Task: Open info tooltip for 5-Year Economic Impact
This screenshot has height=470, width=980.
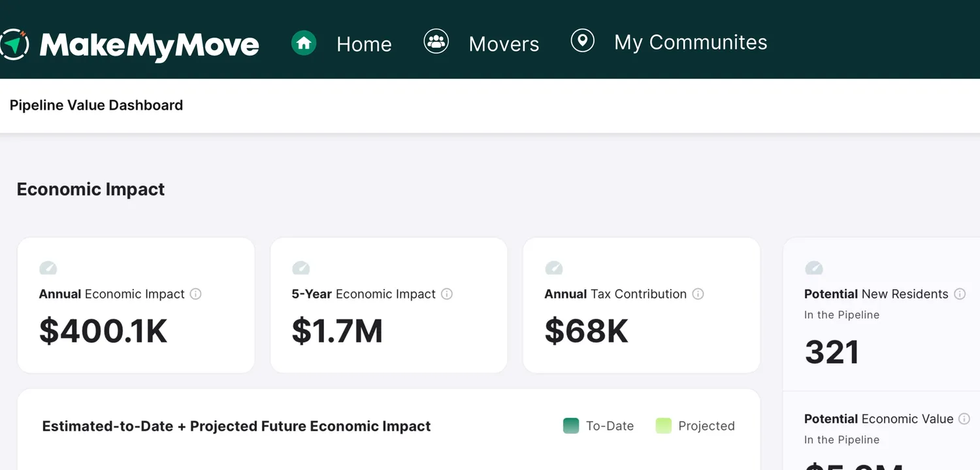Action: click(447, 294)
